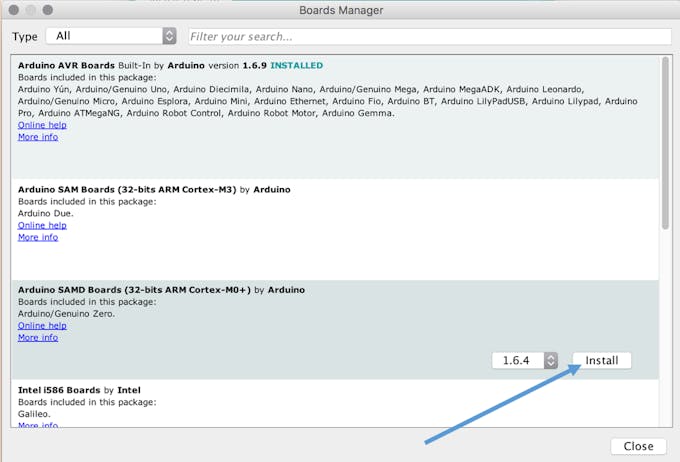680x462 pixels.
Task: Open Online help for Arduino AVR Boards
Action: [42, 125]
